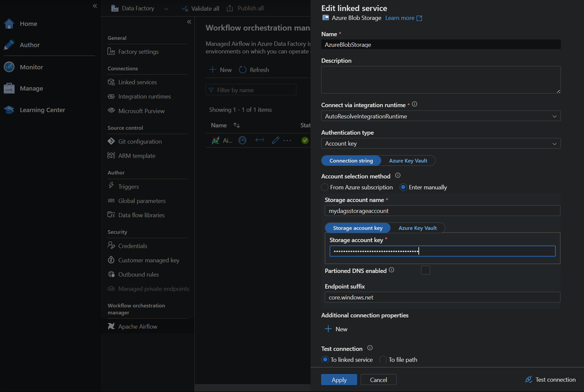Click the Apply button

[x=339, y=380]
